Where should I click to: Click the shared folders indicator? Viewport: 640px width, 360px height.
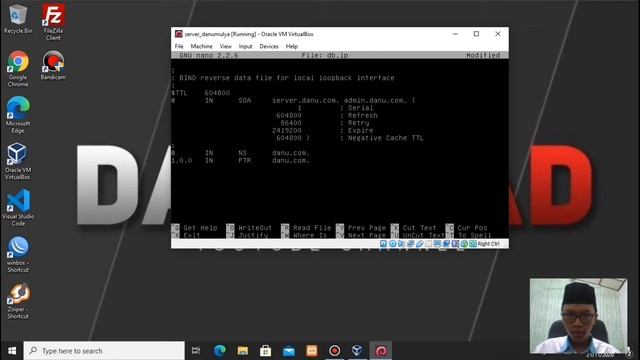tap(428, 244)
